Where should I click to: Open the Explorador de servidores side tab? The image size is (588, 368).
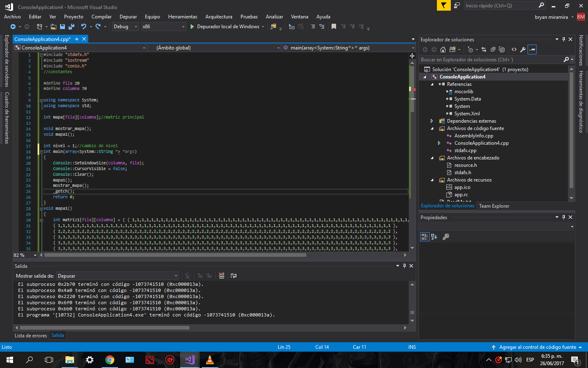(x=7, y=61)
